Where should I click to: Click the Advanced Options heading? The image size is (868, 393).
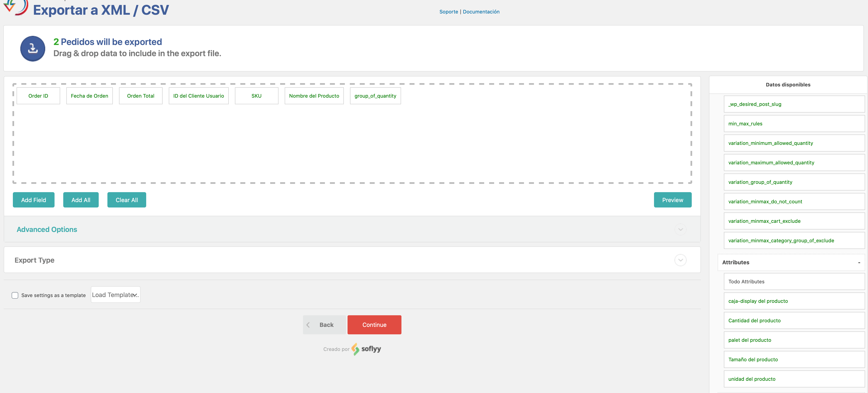tap(47, 229)
